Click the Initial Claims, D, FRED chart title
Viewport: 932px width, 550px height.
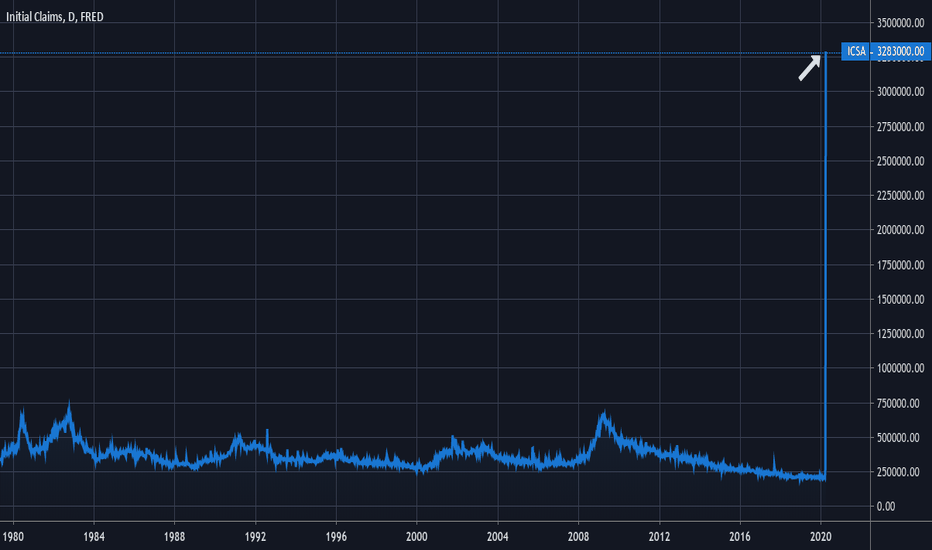click(55, 17)
